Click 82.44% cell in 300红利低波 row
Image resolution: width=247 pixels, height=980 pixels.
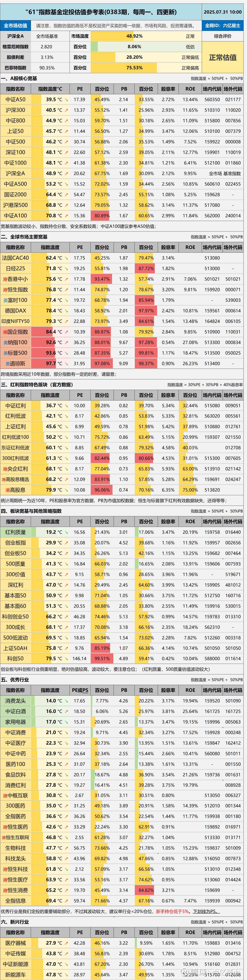click(x=101, y=458)
